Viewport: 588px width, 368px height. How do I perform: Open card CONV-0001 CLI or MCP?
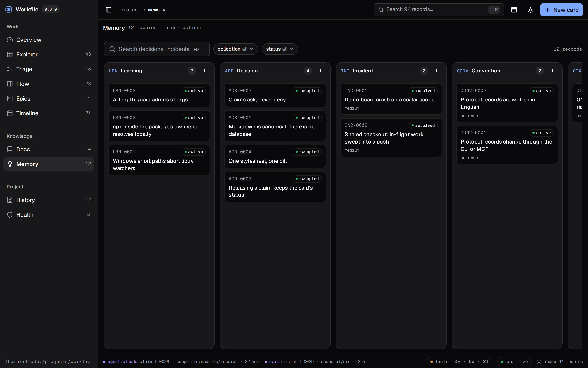[x=507, y=145]
